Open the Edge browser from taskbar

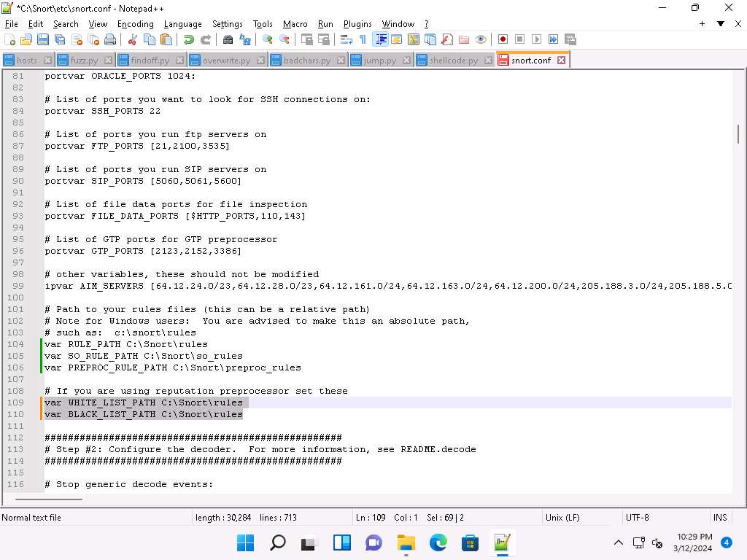coord(438,542)
